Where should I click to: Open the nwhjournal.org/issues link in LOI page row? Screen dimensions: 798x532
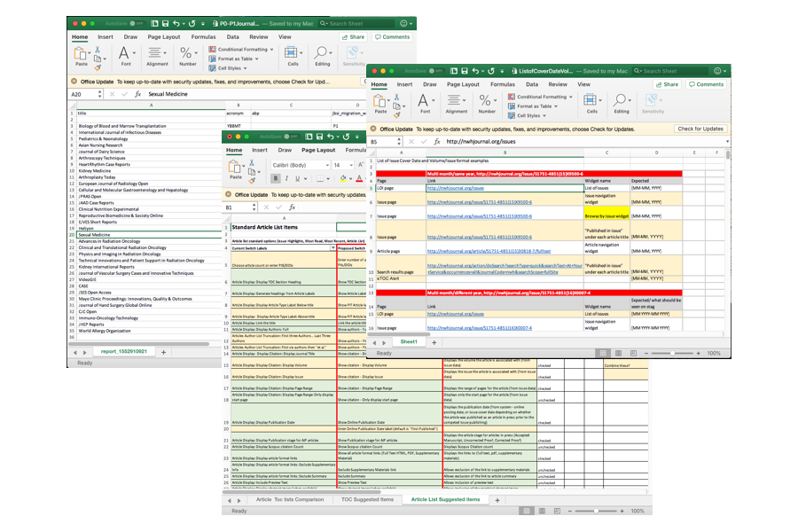point(454,188)
